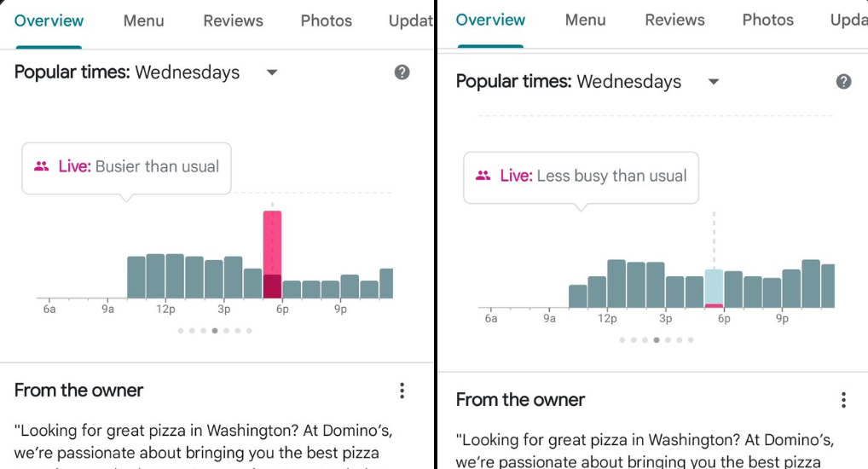Click 'Live: Less busy than usual' label

[593, 177]
